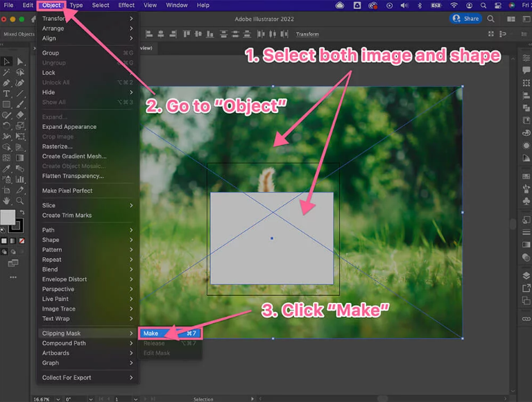Select the Eraser tool
The width and height of the screenshot is (532, 402).
pos(20,115)
